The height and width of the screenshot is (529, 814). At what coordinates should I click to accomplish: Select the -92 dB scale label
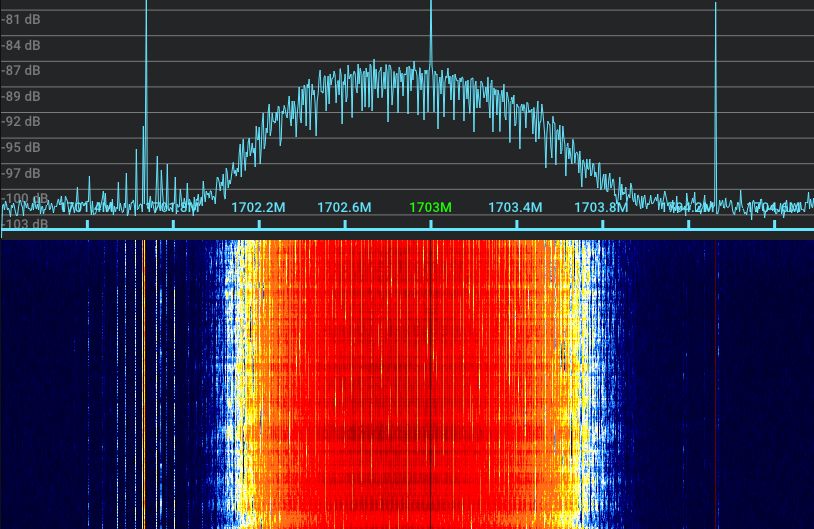point(21,122)
